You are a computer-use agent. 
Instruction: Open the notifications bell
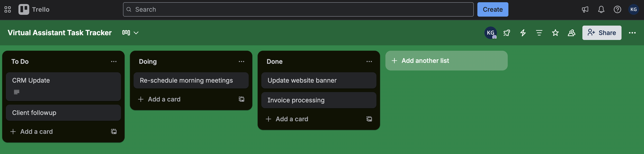pyautogui.click(x=601, y=10)
